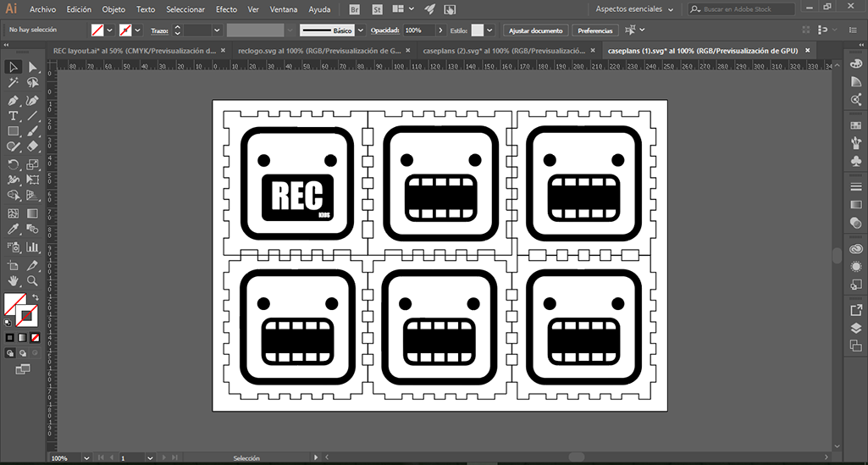
Task: Select the Line Segment tool
Action: tap(33, 116)
